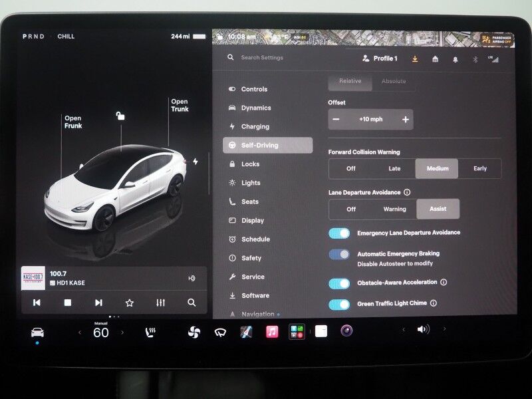Open seat heater control icon
The width and height of the screenshot is (532, 399).
pyautogui.click(x=150, y=332)
